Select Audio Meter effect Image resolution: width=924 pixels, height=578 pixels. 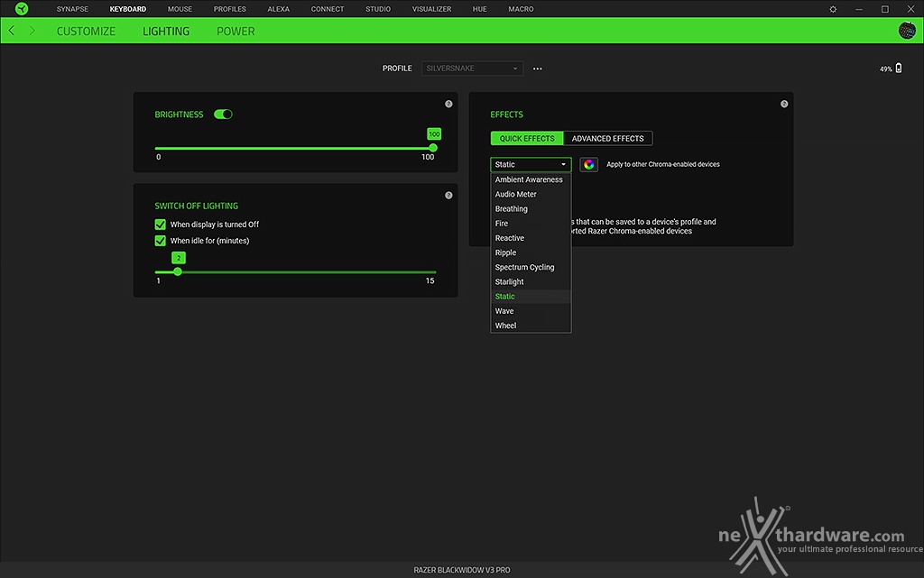531,194
